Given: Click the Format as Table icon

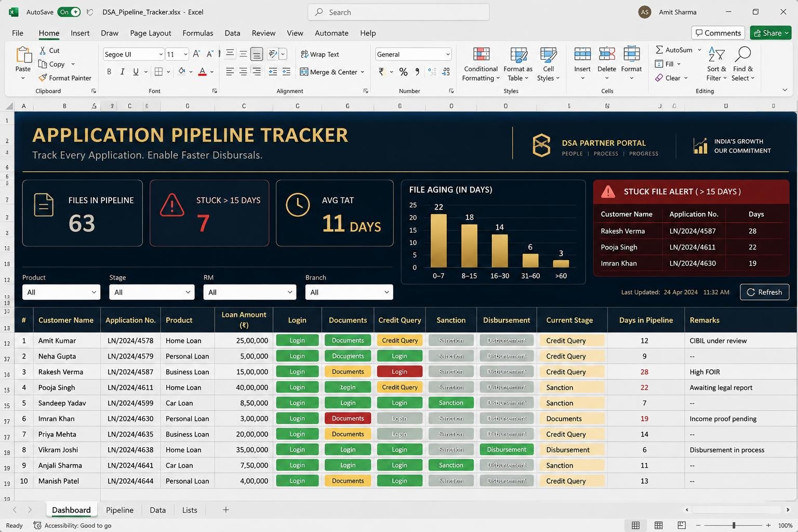Looking at the screenshot, I should coord(518,55).
